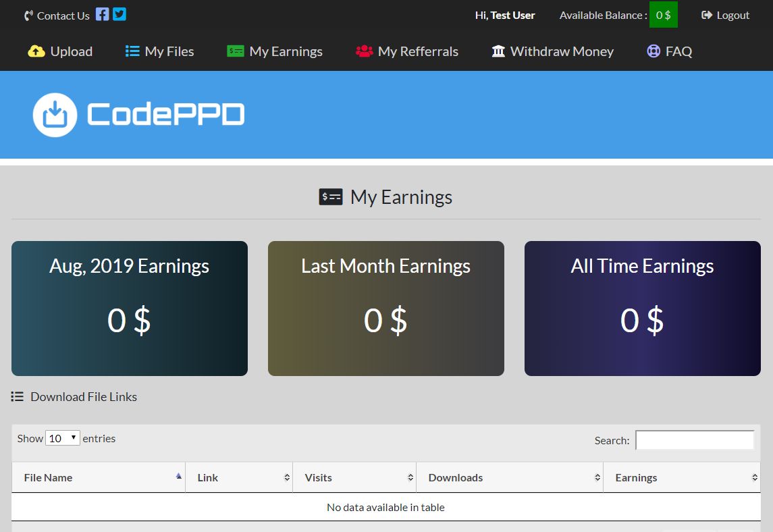Screen dimensions: 773x532
Task: Open the Withdraw Money page
Action: click(x=553, y=51)
